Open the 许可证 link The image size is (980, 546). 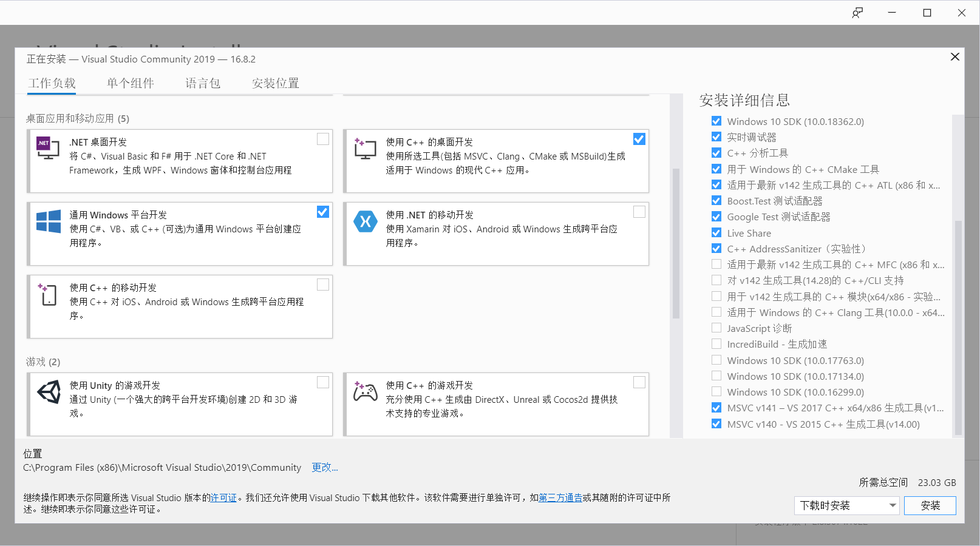pos(223,497)
